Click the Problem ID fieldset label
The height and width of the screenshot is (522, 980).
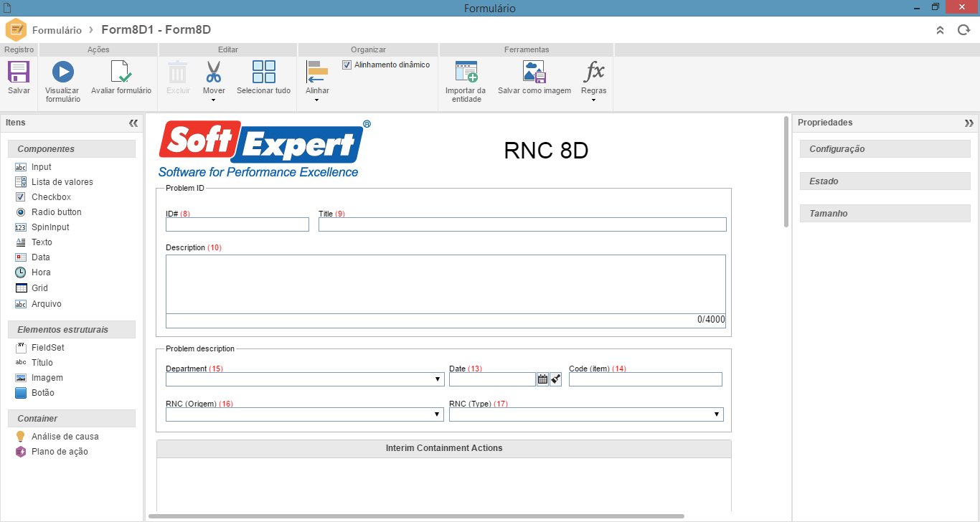185,189
